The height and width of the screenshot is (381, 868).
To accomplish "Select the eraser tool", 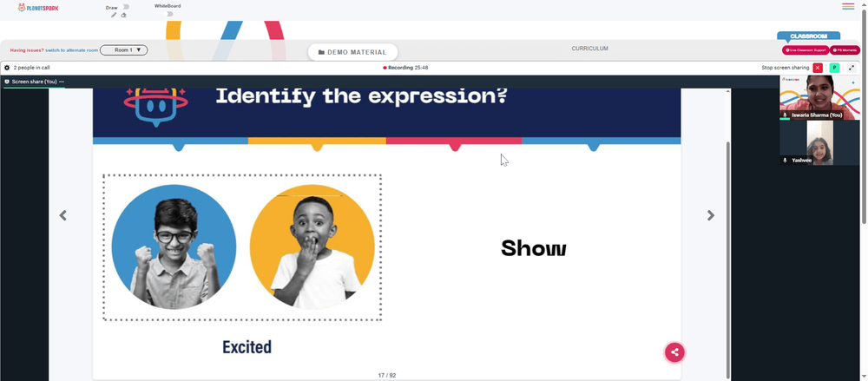I will [x=123, y=15].
